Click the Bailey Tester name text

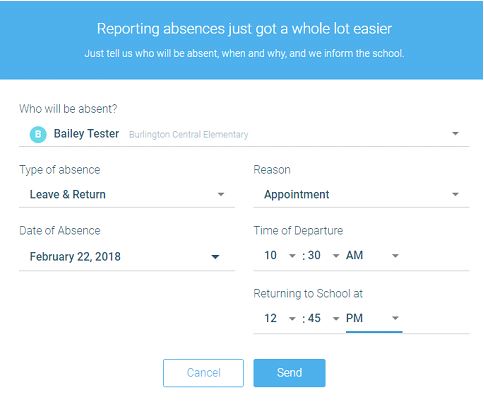click(x=86, y=134)
